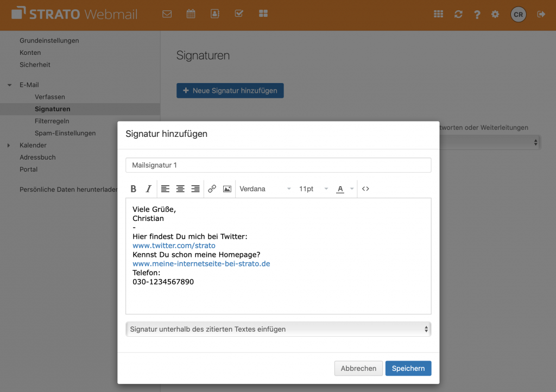This screenshot has width=556, height=392.
Task: Click the www.twitter.com/strato link
Action: pos(174,245)
